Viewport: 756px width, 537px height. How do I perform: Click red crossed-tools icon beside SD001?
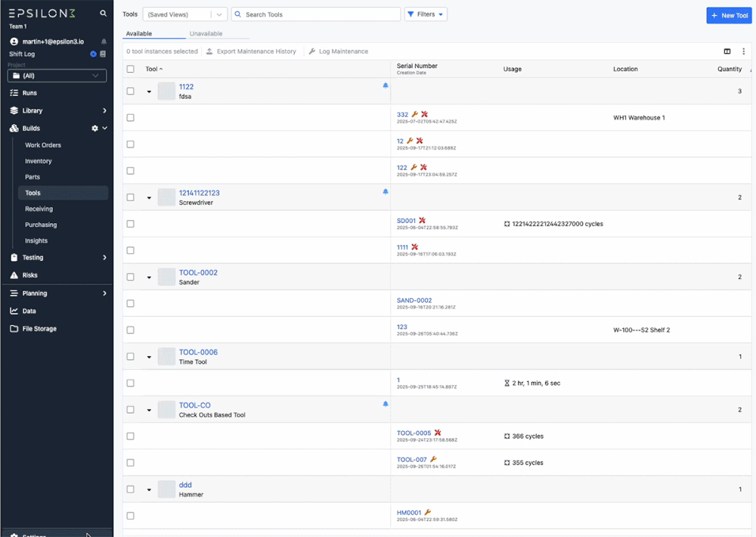point(422,221)
